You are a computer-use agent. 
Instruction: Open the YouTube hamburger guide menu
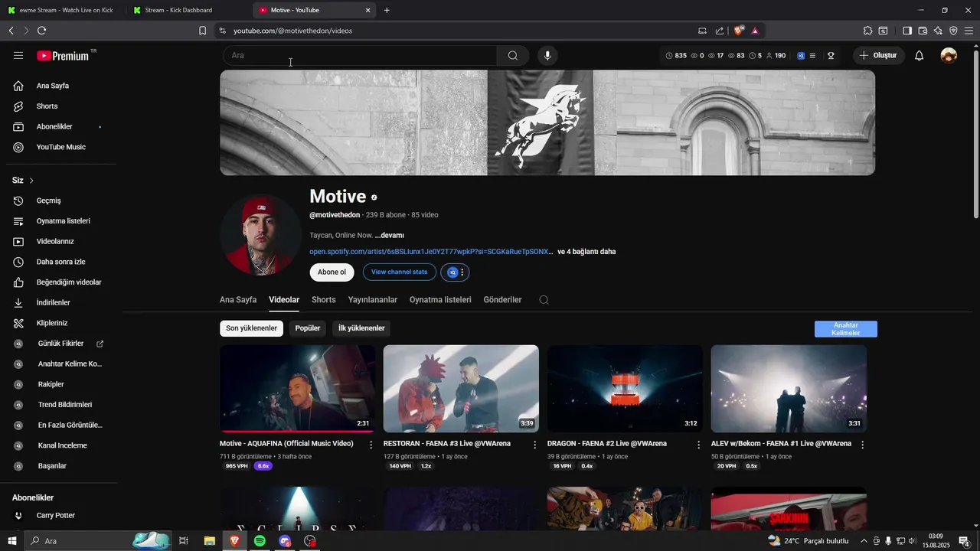click(x=18, y=55)
